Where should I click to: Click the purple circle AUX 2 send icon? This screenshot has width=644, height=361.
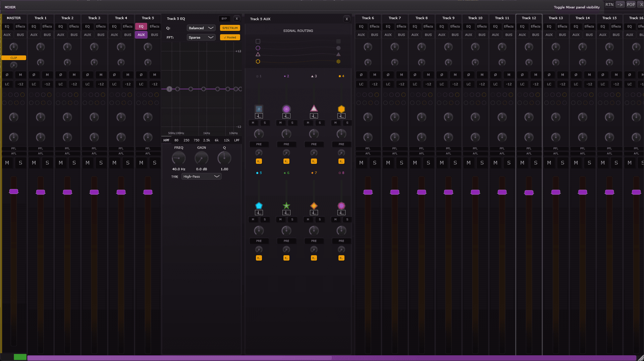click(286, 109)
